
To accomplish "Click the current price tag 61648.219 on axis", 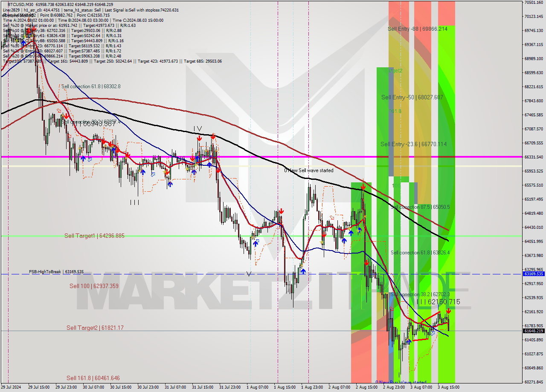I will [533, 331].
